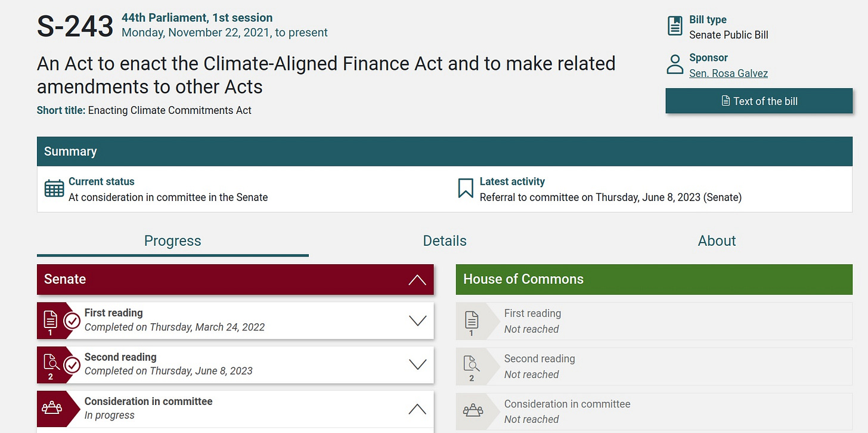Click the House of Commons green header

click(x=654, y=279)
